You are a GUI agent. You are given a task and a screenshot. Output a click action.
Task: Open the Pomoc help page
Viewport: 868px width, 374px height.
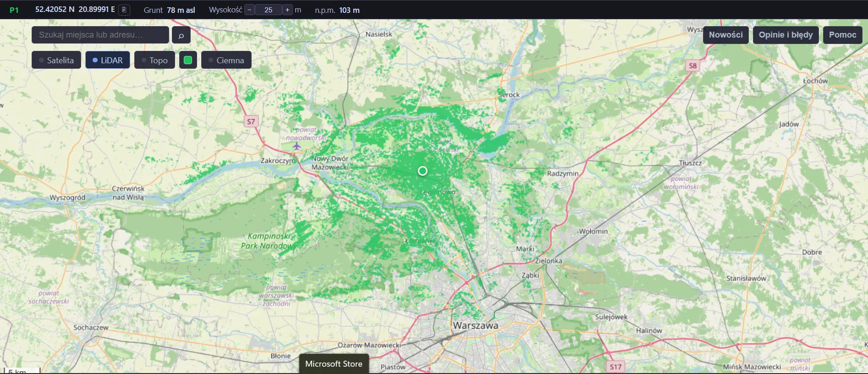coord(842,35)
